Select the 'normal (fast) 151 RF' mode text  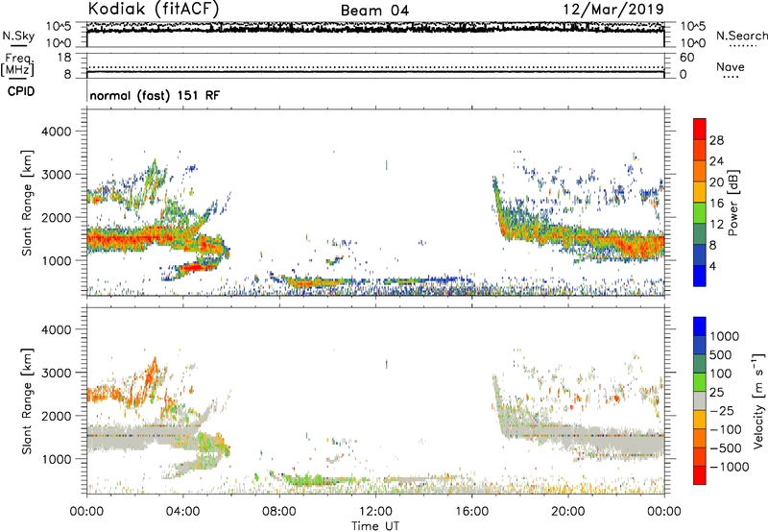pos(155,95)
